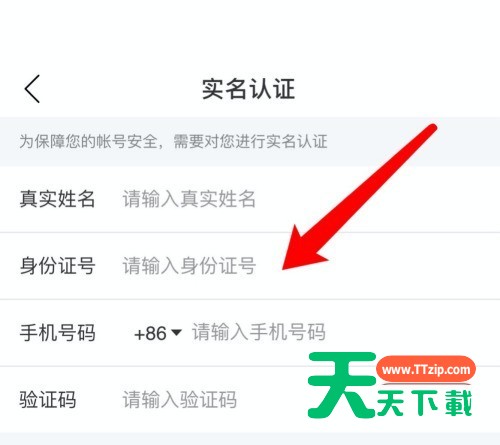Click the gray bar below 验证码 row
The image size is (500, 445).
tap(250, 439)
